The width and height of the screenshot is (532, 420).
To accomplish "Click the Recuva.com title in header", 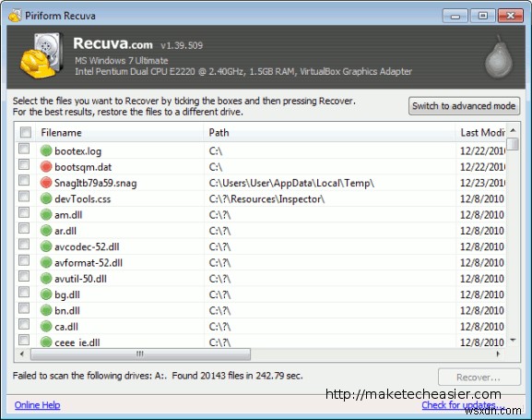I will (113, 43).
